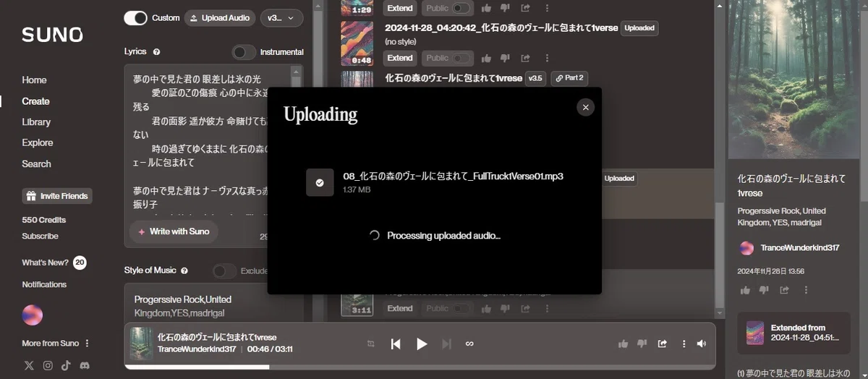The height and width of the screenshot is (379, 868).
Task: Share the 0:48 uploaded song
Action: point(525,58)
